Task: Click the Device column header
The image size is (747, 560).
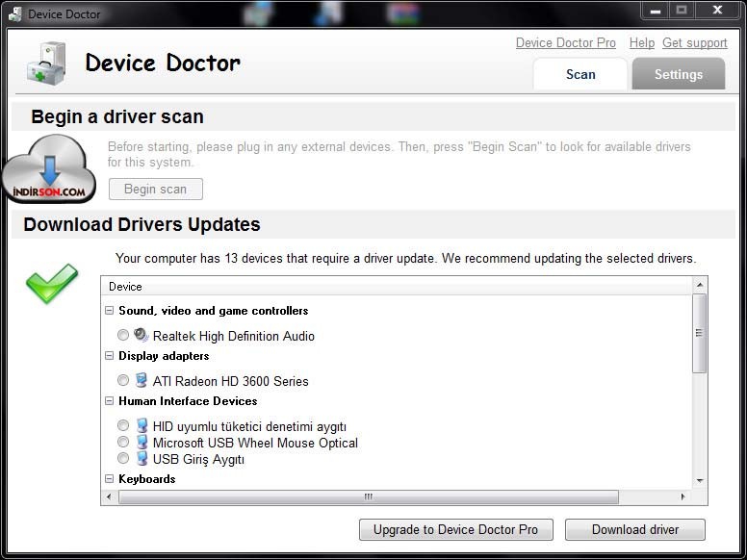Action: 397,286
